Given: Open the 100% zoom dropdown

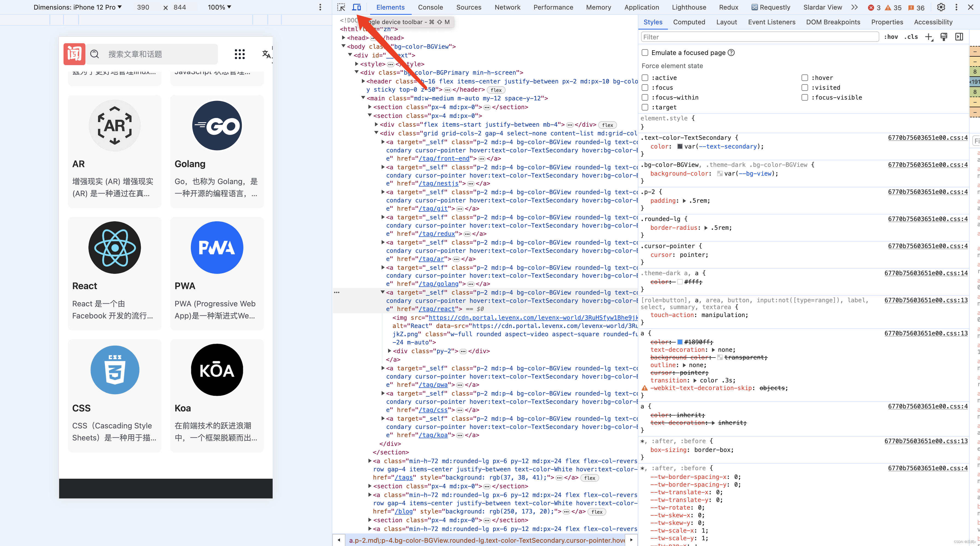Looking at the screenshot, I should 220,7.
